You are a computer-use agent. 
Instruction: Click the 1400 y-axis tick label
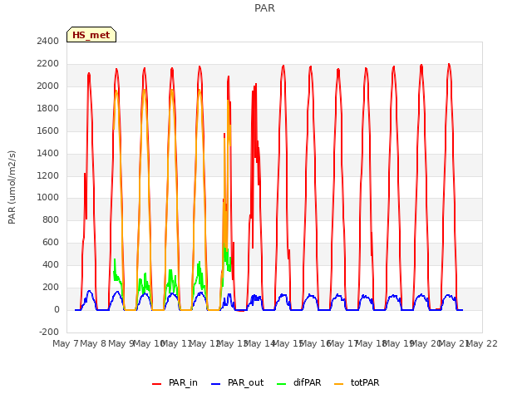click(48, 153)
